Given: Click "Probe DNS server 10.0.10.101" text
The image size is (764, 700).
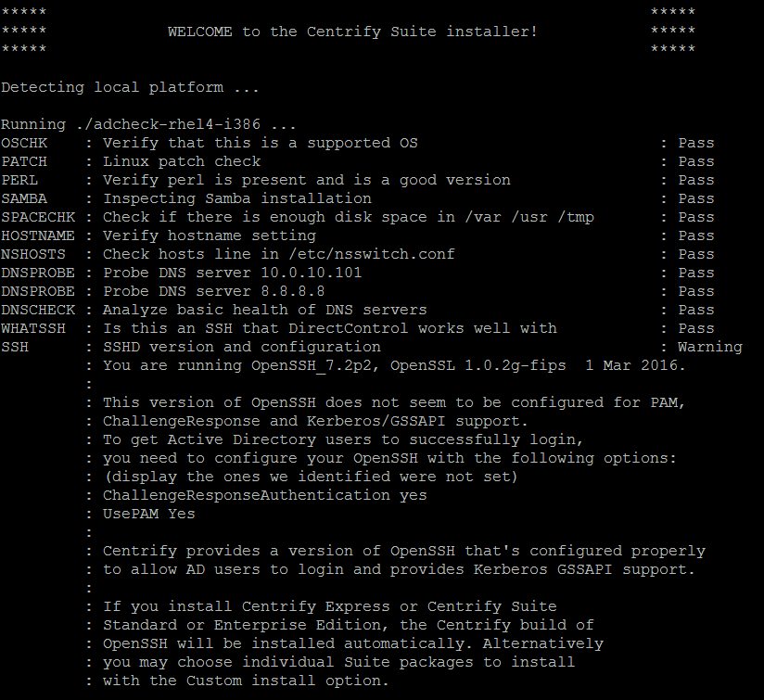Looking at the screenshot, I should (233, 273).
